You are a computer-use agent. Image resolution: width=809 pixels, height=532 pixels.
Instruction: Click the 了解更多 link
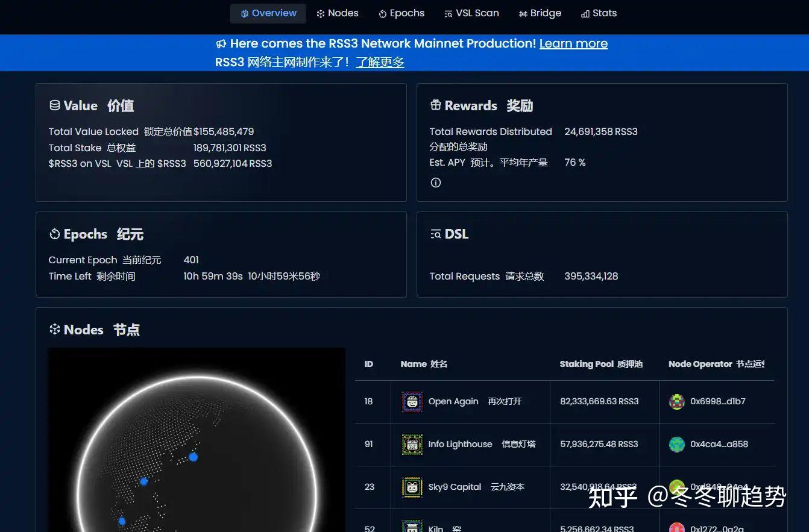point(380,61)
